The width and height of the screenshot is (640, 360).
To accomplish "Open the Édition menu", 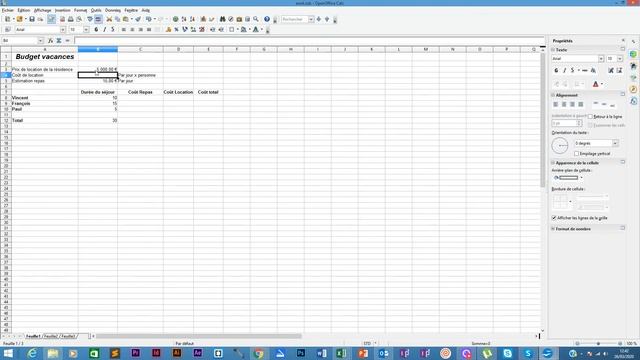I will pos(24,10).
